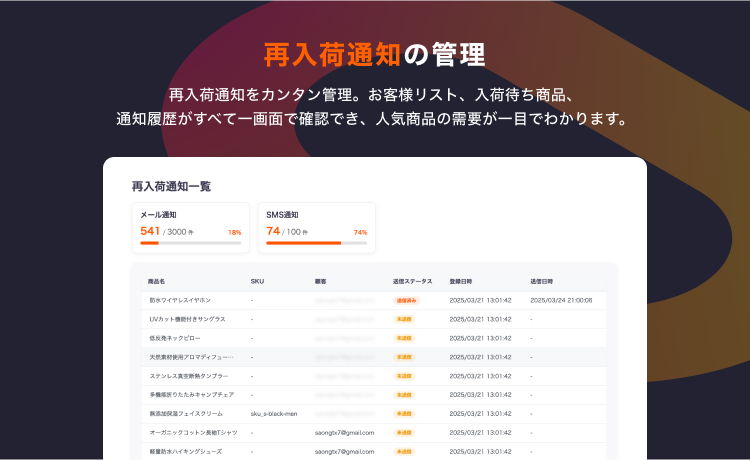Sort by 送信日時 column header
750x460 pixels.
pyautogui.click(x=541, y=281)
